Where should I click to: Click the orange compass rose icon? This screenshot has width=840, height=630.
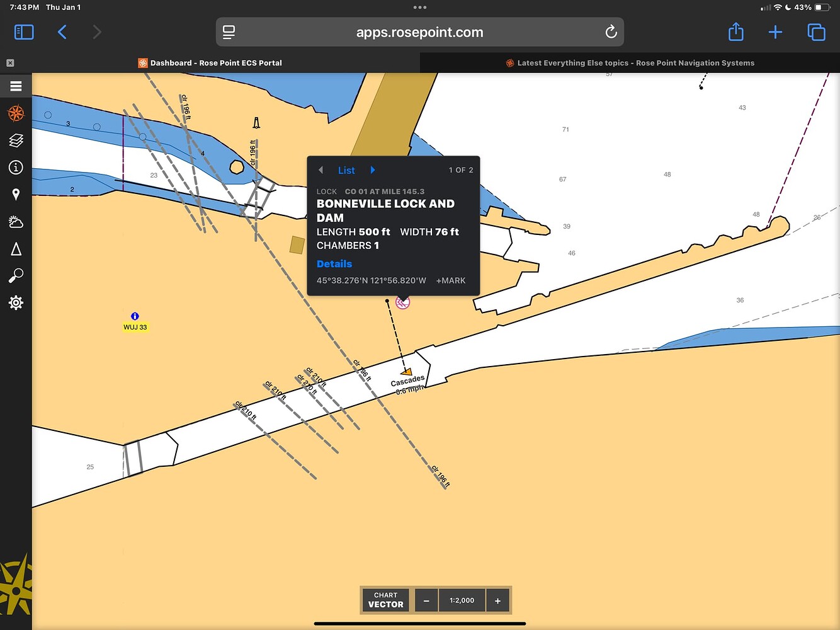(x=16, y=113)
